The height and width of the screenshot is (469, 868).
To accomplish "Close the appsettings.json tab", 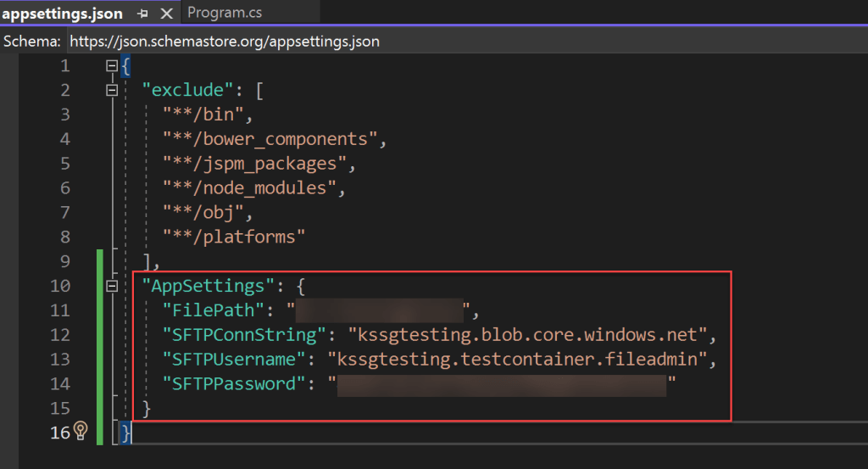I will click(x=166, y=14).
